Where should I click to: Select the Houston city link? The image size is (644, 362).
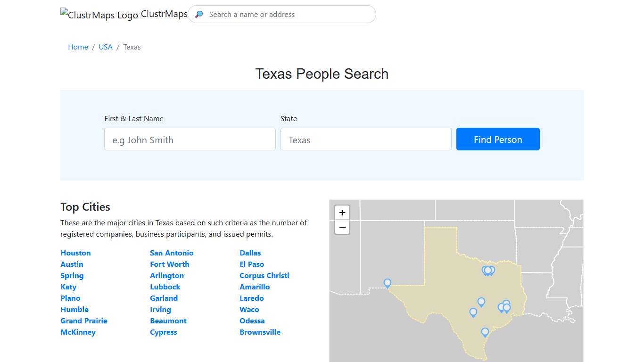point(75,253)
